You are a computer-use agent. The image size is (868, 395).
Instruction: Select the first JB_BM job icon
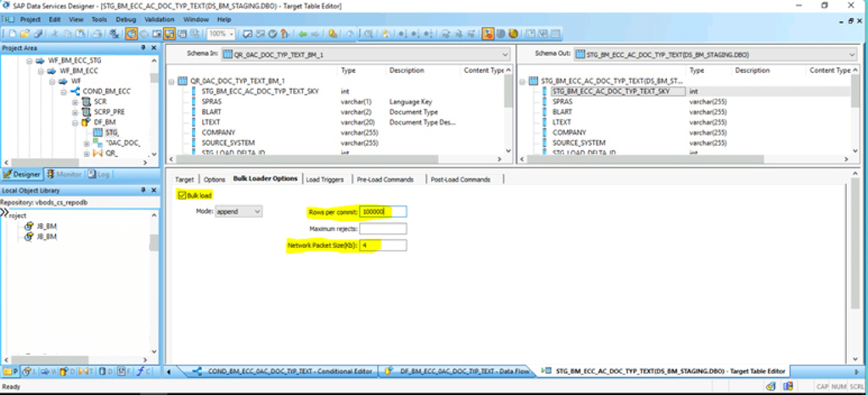pos(29,226)
